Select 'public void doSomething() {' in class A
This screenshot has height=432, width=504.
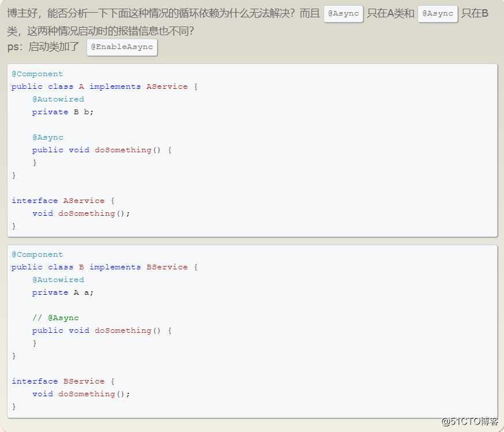(102, 150)
